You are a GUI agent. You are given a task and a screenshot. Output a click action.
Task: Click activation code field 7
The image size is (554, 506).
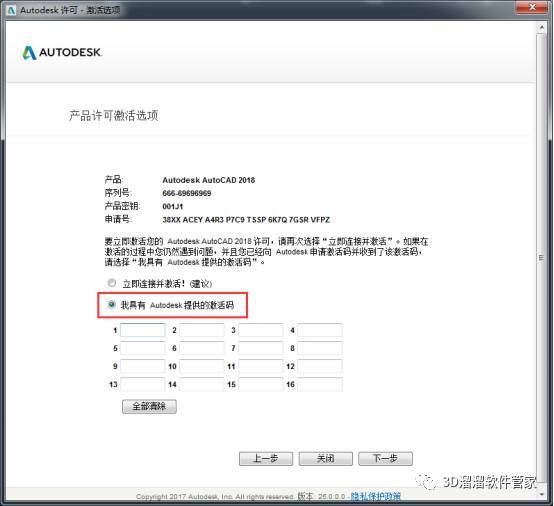pyautogui.click(x=261, y=348)
